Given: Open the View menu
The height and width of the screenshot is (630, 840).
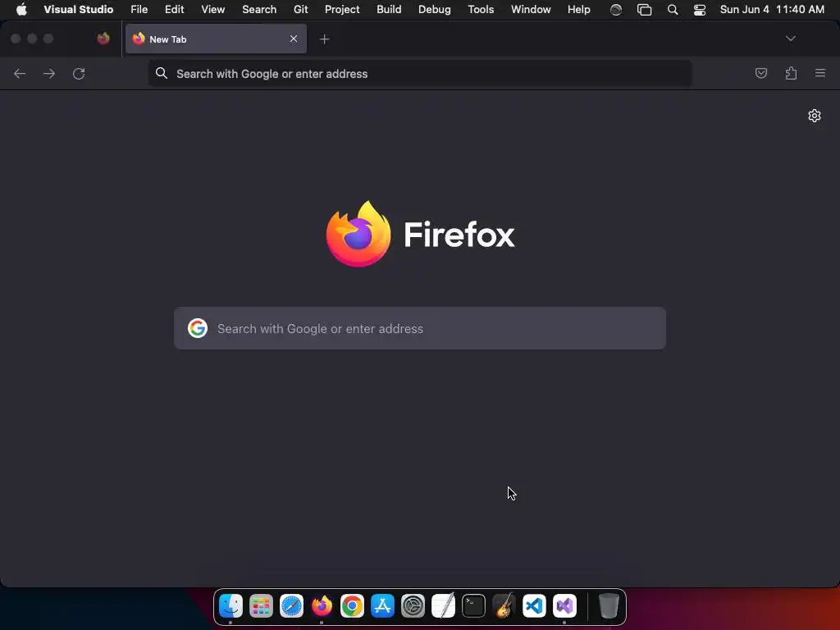Looking at the screenshot, I should pyautogui.click(x=212, y=10).
